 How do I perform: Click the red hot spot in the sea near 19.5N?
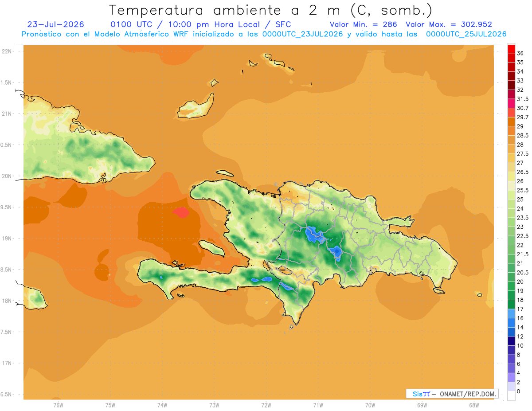click(180, 213)
